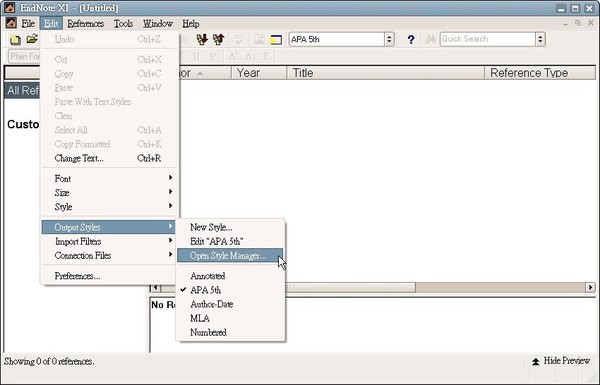Viewport: 600px width, 385px height.
Task: Click the Underline U formatting icon
Action: pyautogui.click(x=196, y=57)
